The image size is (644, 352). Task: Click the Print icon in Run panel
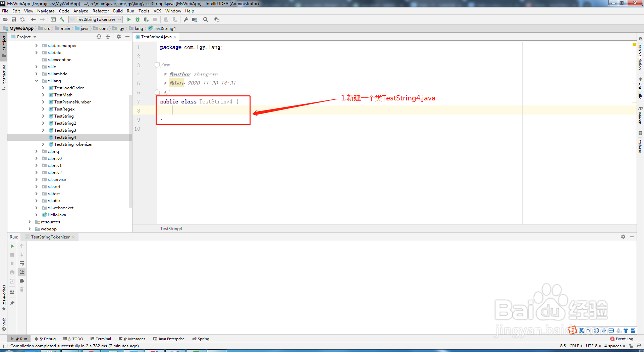[x=22, y=281]
